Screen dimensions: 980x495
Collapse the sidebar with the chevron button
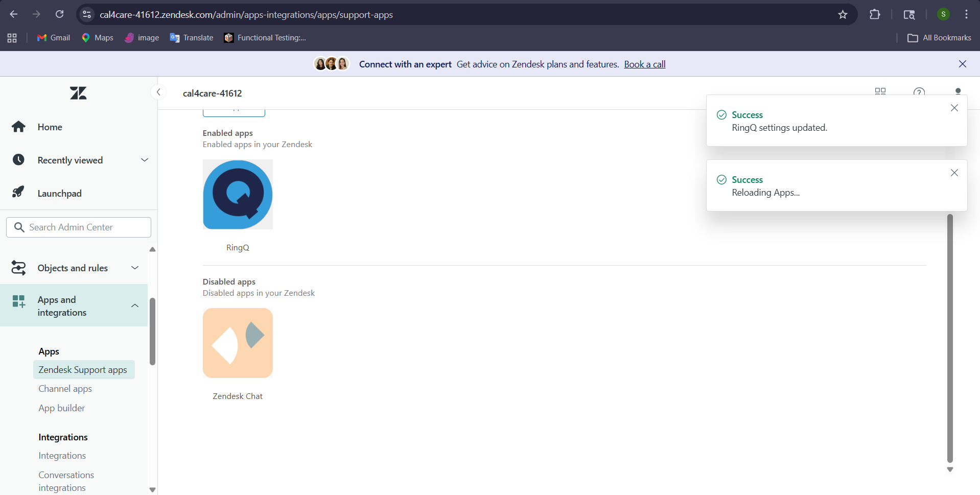click(158, 92)
